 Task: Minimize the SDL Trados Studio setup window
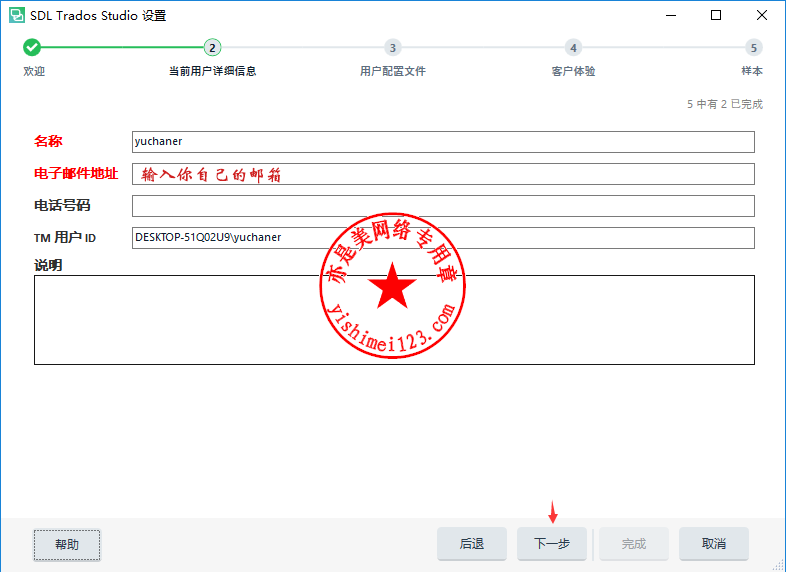671,15
